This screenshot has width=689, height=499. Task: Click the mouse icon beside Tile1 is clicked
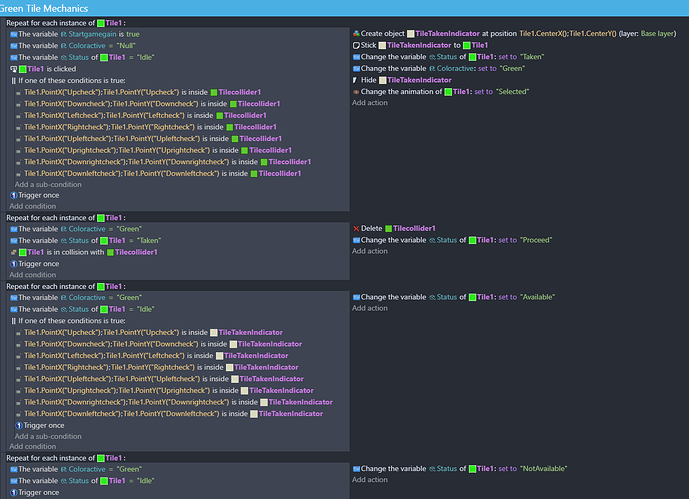click(x=14, y=69)
